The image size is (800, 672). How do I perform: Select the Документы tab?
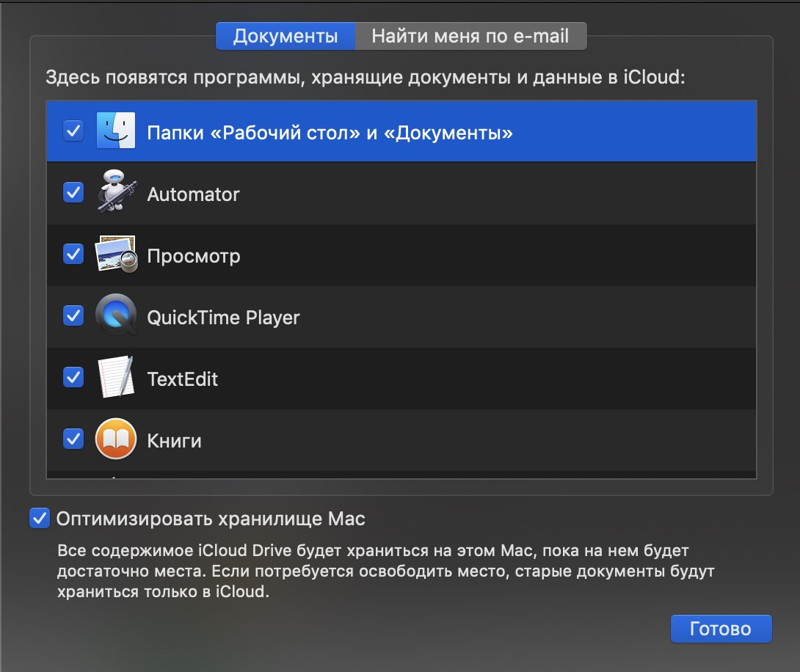(286, 36)
